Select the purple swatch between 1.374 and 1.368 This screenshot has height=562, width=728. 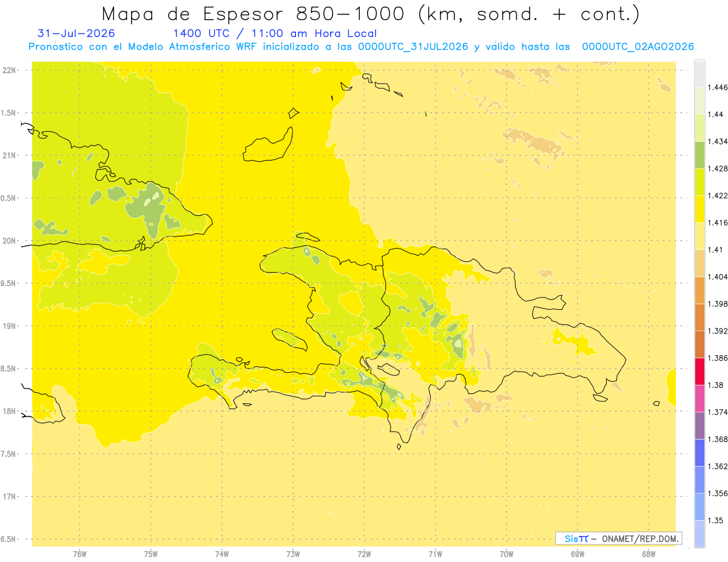(699, 425)
